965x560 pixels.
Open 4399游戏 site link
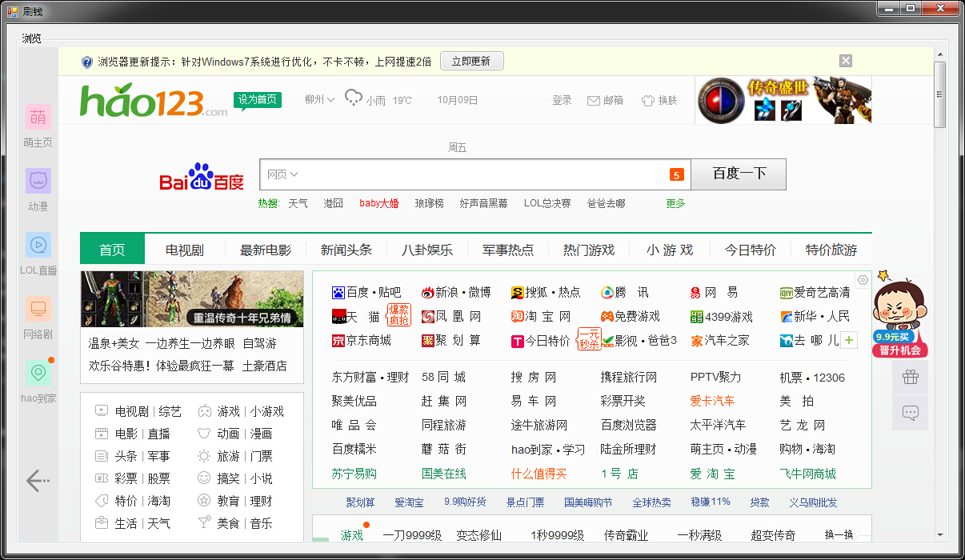pyautogui.click(x=722, y=316)
